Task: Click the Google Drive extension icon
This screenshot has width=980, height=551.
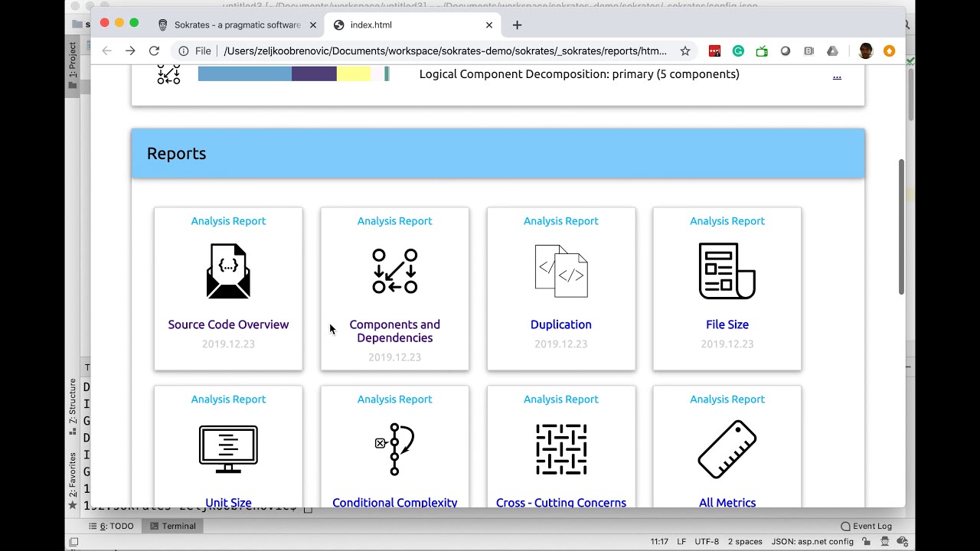Action: 832,51
